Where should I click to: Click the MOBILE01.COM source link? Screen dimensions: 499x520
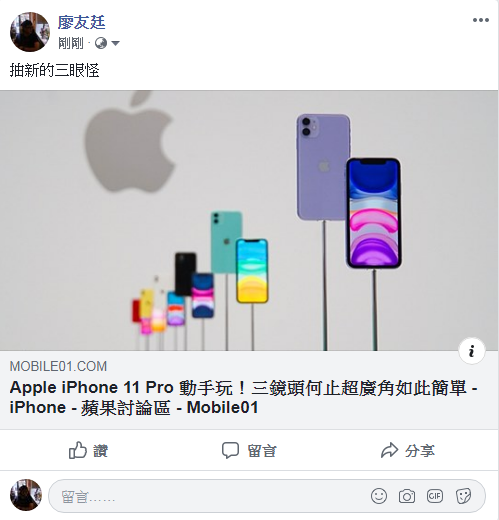click(x=58, y=366)
